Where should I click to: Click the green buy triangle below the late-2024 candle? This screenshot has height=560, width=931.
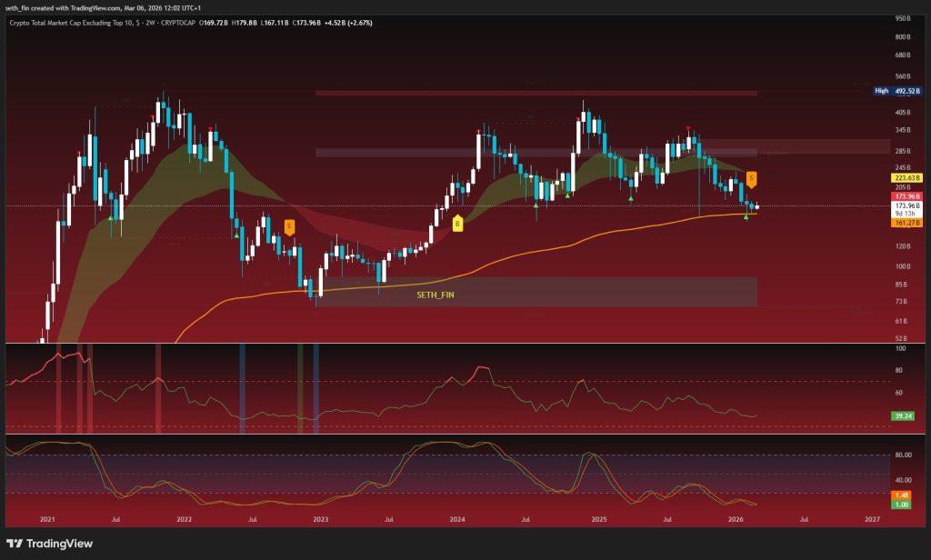(568, 195)
